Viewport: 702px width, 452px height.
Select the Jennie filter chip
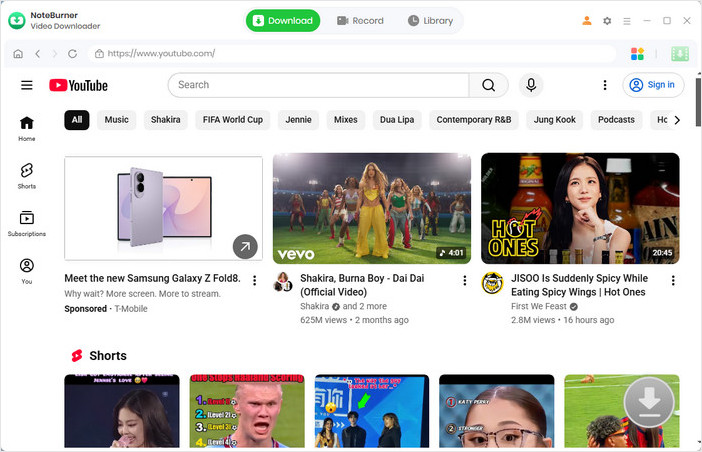pos(298,120)
